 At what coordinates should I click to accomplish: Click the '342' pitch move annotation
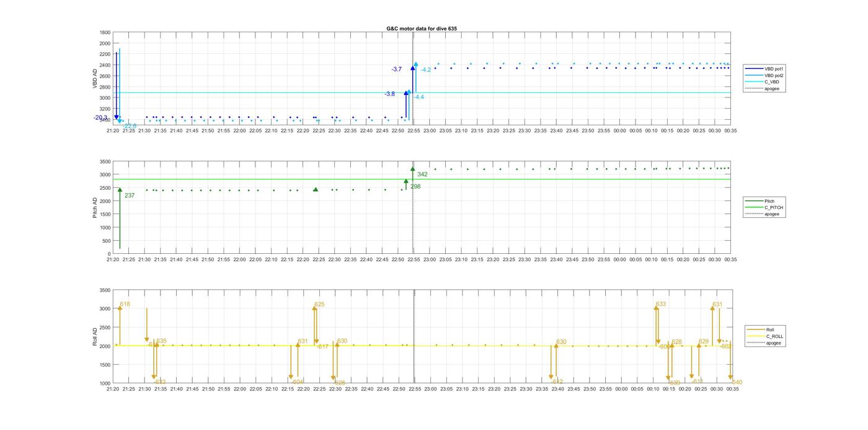click(423, 174)
